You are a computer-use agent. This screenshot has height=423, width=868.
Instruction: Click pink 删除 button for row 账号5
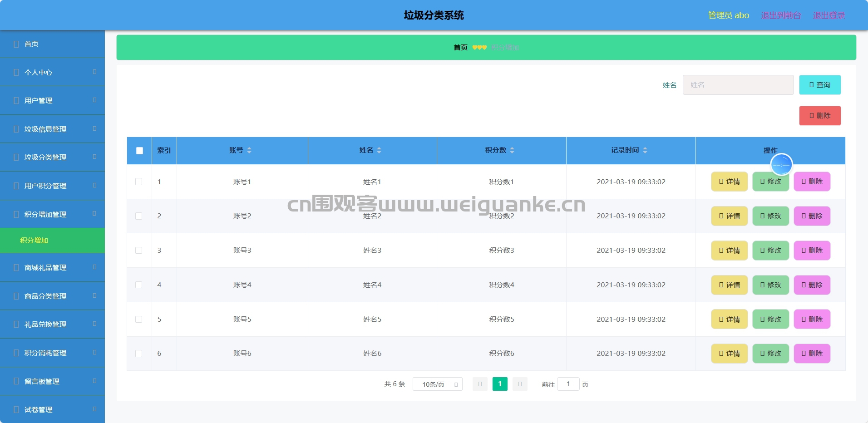click(812, 320)
